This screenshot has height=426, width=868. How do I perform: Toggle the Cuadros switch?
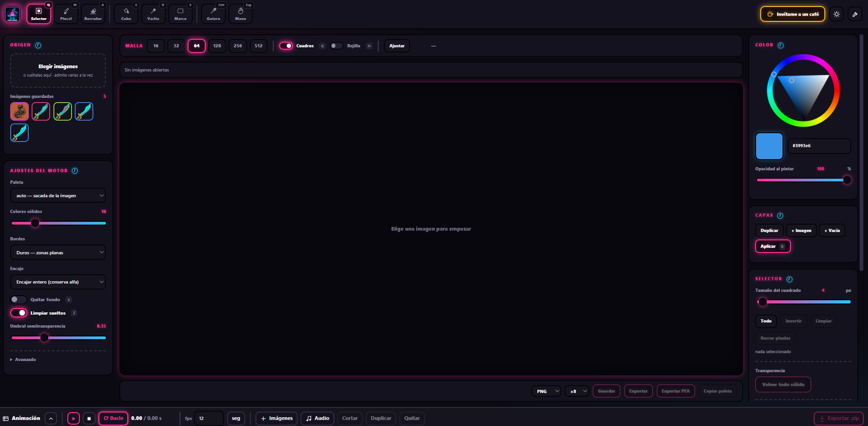[x=286, y=45]
